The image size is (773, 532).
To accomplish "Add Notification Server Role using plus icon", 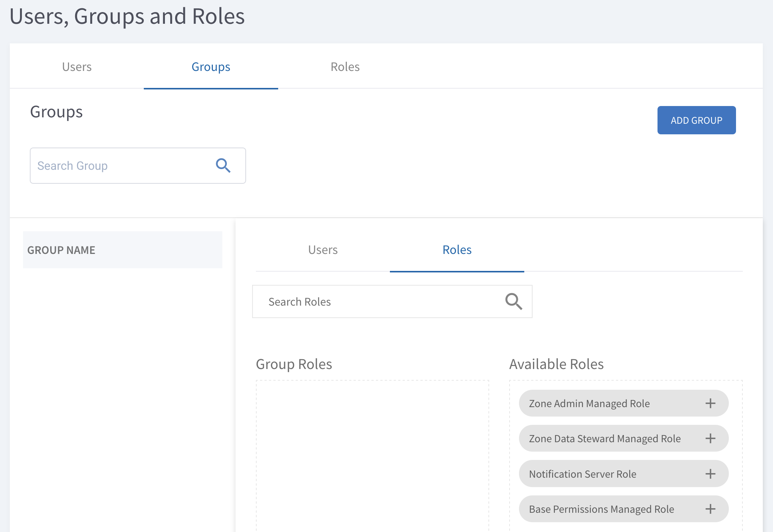I will 710,474.
